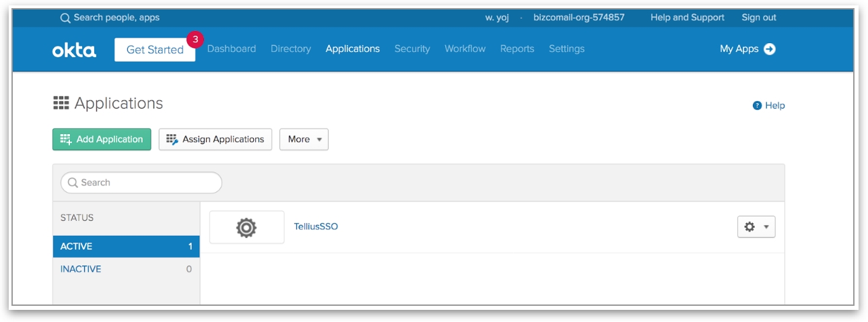Click the Sign out link
Viewport: 868px width, 322px height.
tap(759, 18)
